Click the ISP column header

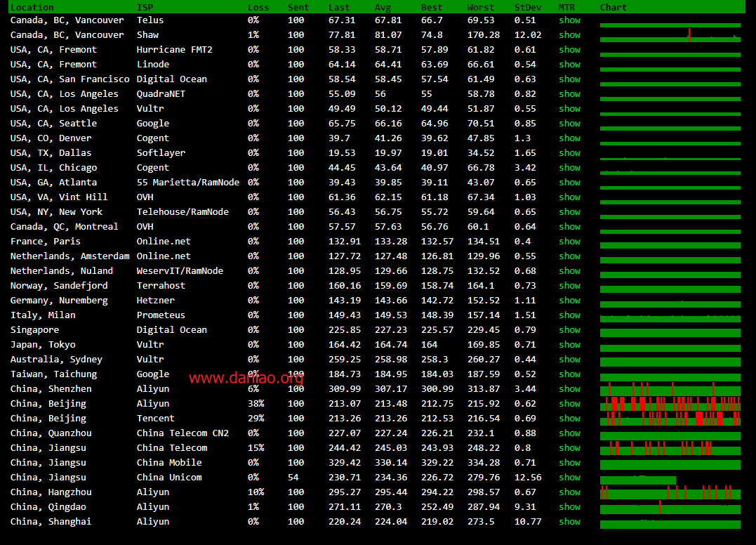(145, 8)
